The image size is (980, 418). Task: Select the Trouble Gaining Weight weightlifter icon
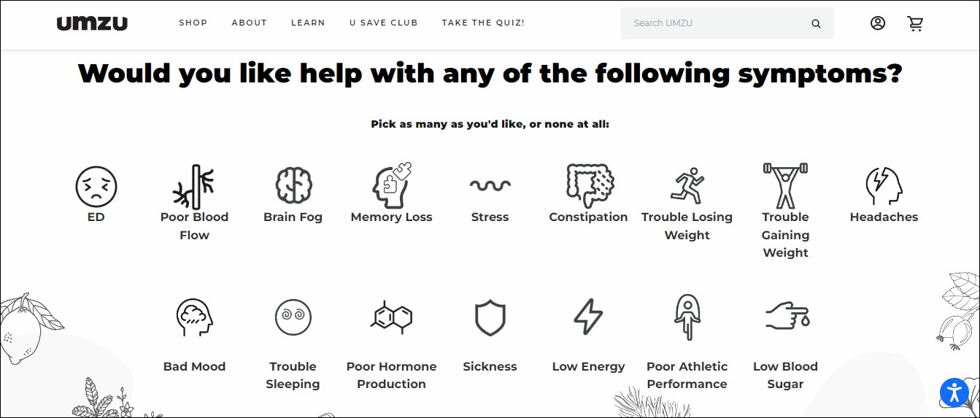(785, 185)
